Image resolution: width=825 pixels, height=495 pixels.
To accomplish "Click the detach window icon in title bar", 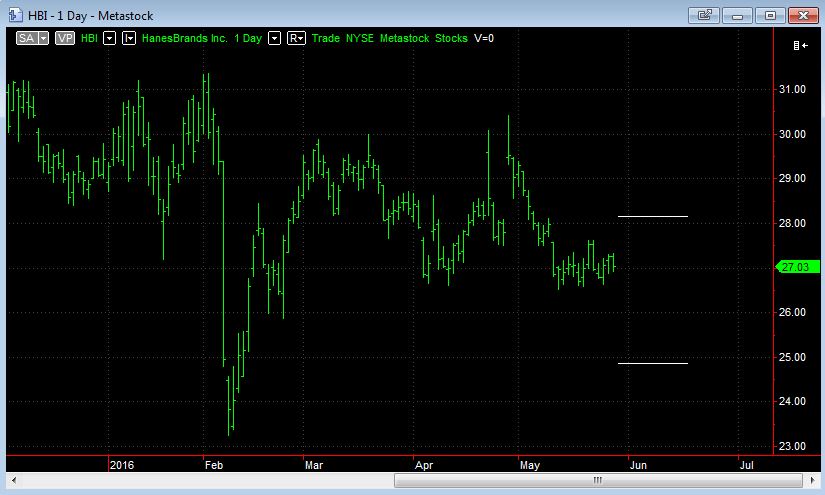I will tap(704, 15).
